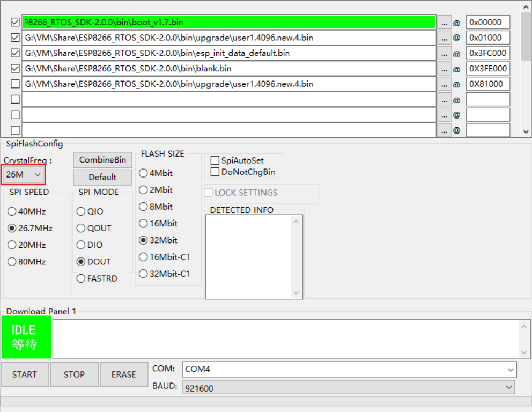Select 32Mbit-C1 flash size
This screenshot has width=532, height=412.
click(x=165, y=274)
